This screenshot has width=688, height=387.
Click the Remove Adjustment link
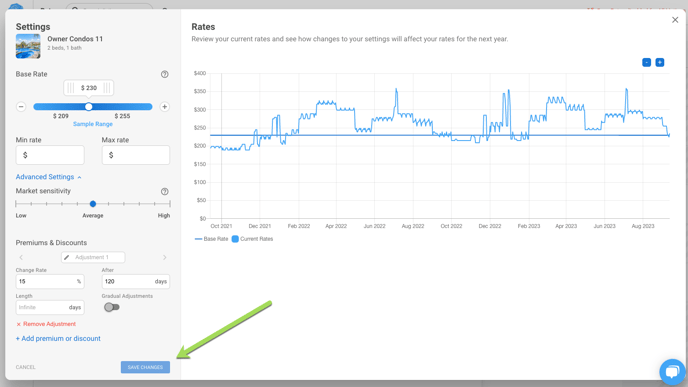[x=46, y=324]
